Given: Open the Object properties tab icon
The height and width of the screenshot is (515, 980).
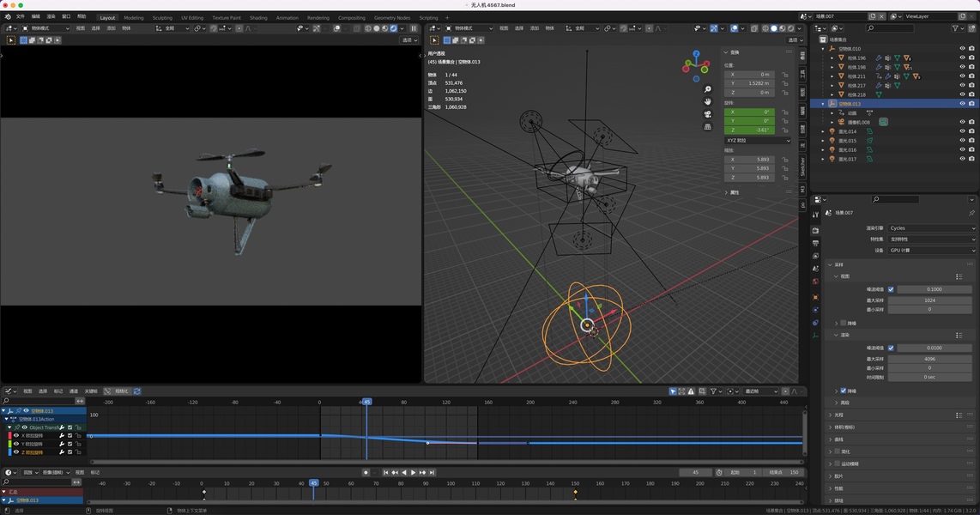Looking at the screenshot, I should tap(815, 298).
